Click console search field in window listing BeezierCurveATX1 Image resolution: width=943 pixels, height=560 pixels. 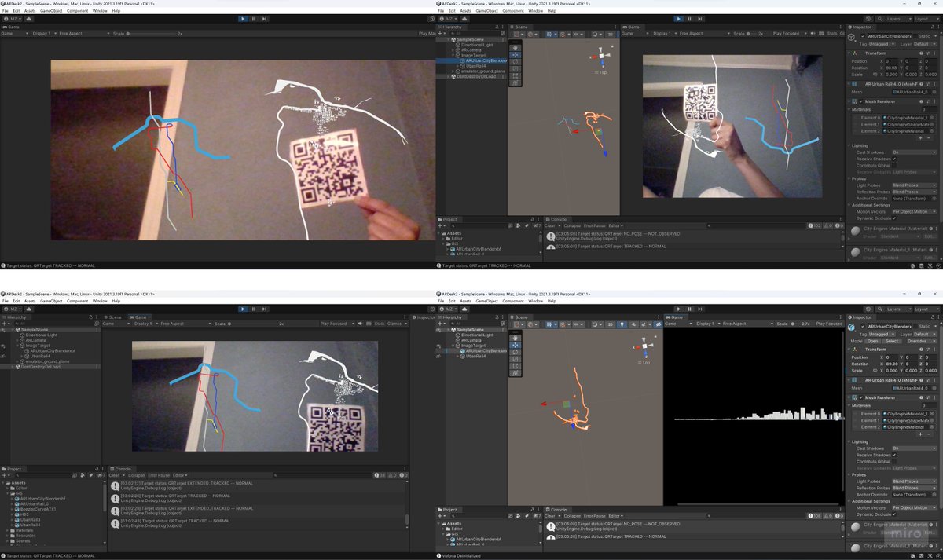(x=322, y=475)
